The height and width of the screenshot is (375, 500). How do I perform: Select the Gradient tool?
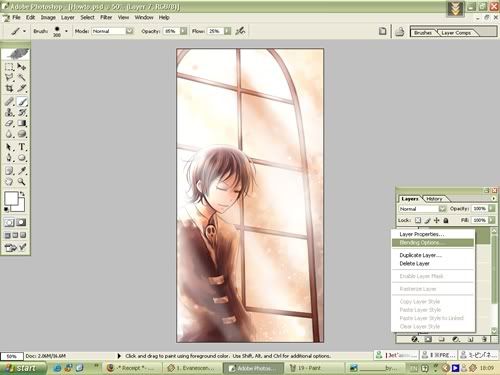(22, 123)
